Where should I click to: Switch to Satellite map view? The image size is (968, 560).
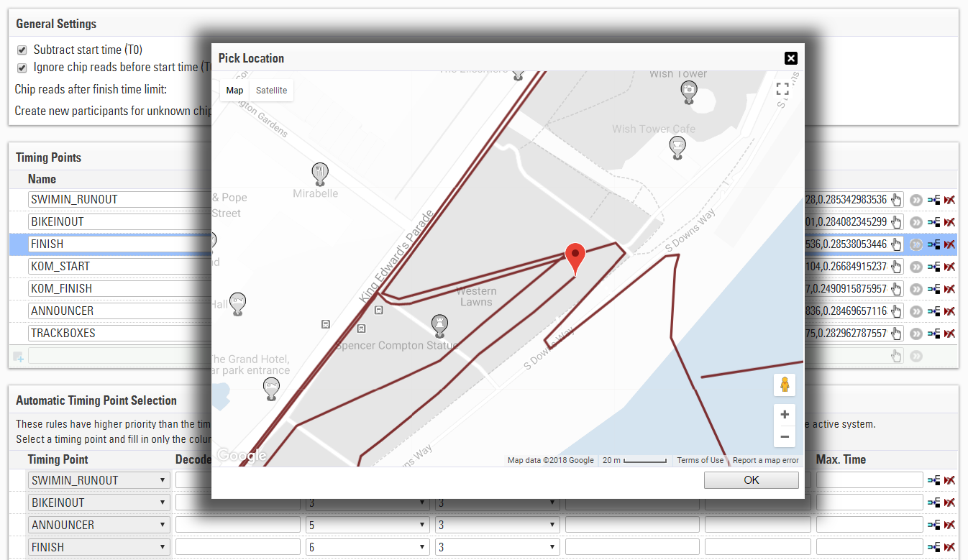(271, 91)
